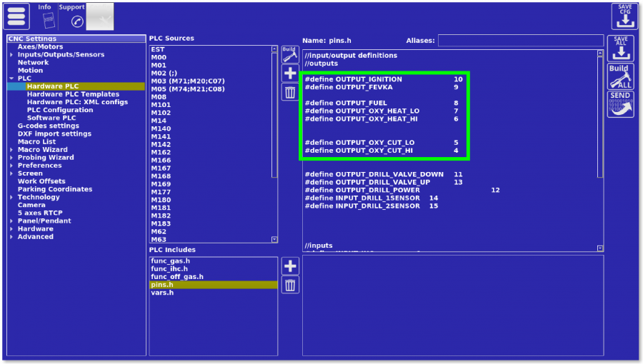Click the Send to controller icon

pyautogui.click(x=620, y=104)
